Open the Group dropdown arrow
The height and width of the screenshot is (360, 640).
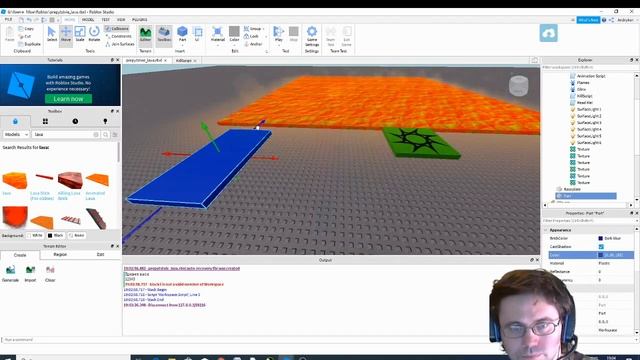point(264,29)
